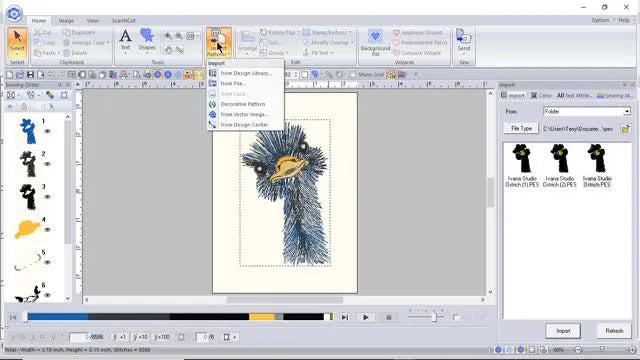
Task: Click the application logo button
Action: click(14, 13)
